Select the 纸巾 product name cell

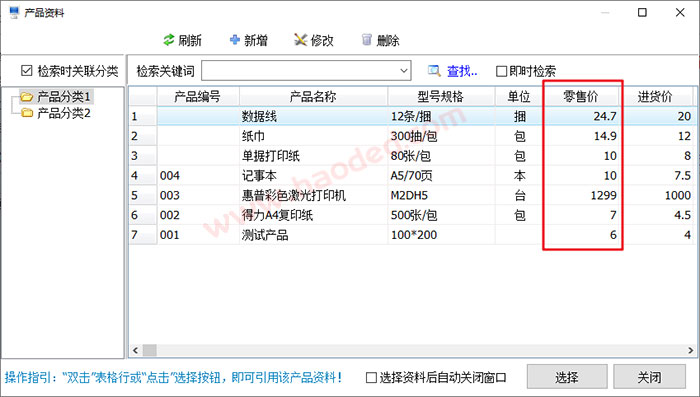pos(313,136)
